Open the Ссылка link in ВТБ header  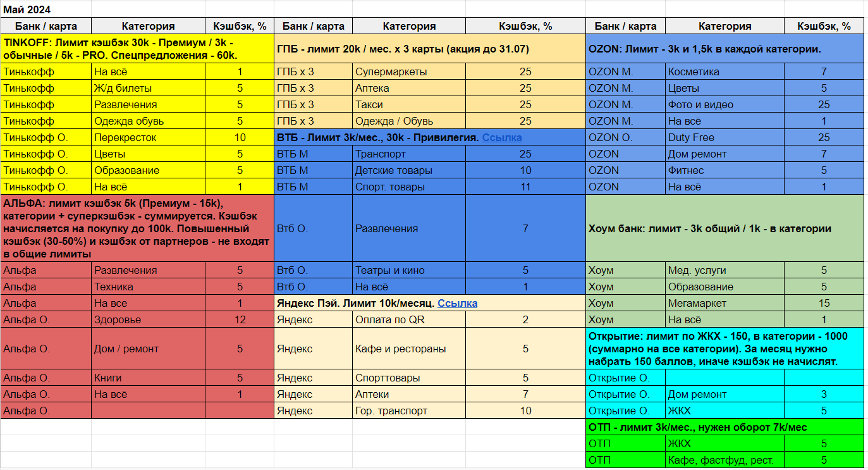point(501,137)
